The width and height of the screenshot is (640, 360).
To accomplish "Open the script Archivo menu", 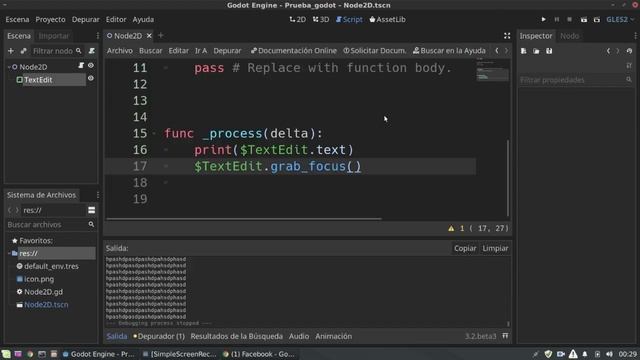I will [120, 51].
